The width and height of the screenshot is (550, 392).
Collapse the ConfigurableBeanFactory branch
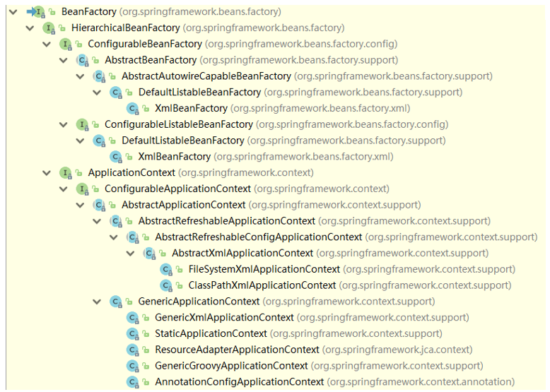46,44
